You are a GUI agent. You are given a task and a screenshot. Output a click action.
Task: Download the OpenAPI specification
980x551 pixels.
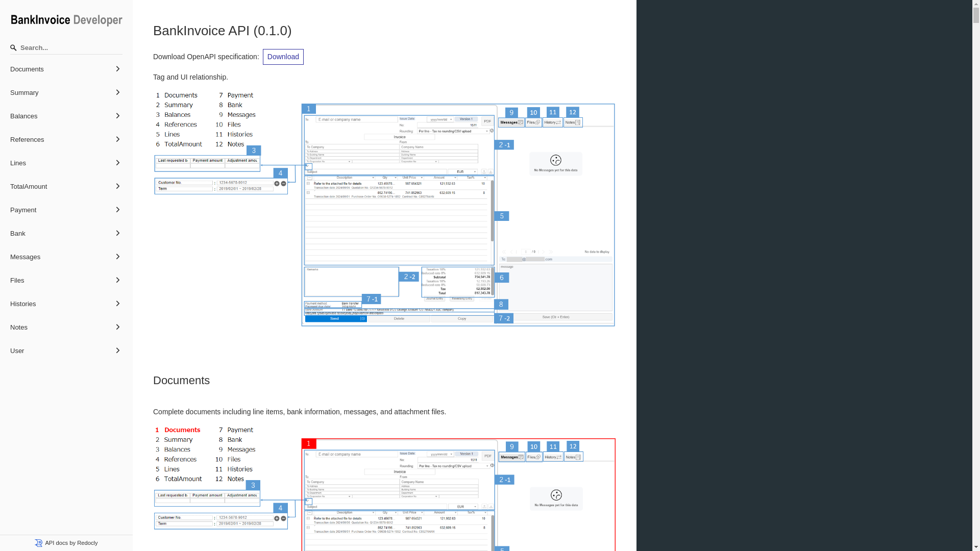tap(283, 57)
